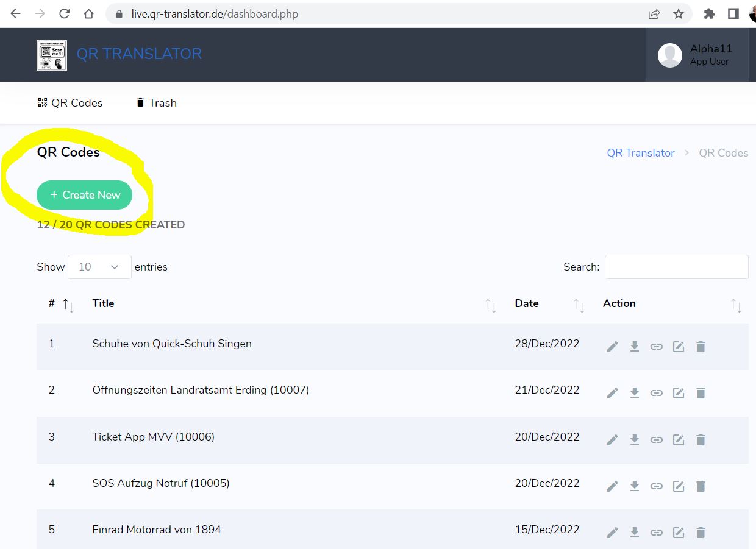Click title Ticket App MVV (10006)
The width and height of the screenshot is (756, 549).
click(x=154, y=437)
